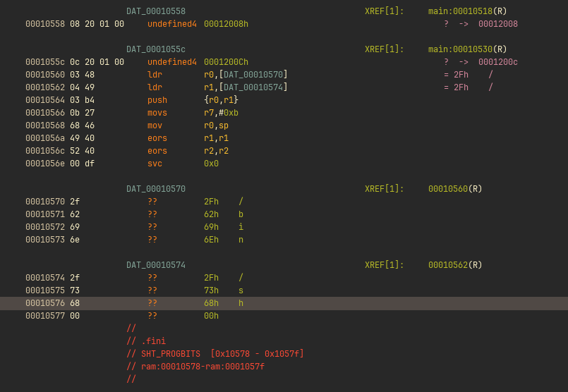Select the highlighted address 00010576
The height and width of the screenshot is (392, 568).
44,303
